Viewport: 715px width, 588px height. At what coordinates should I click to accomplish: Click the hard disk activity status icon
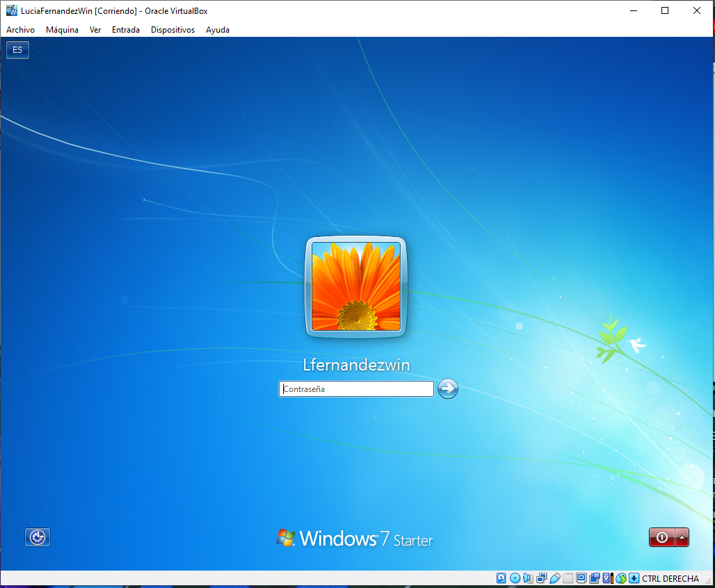[x=501, y=578]
